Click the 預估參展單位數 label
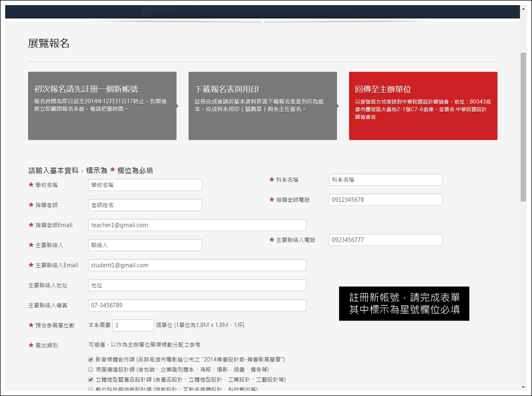This screenshot has width=532, height=396. [x=55, y=326]
